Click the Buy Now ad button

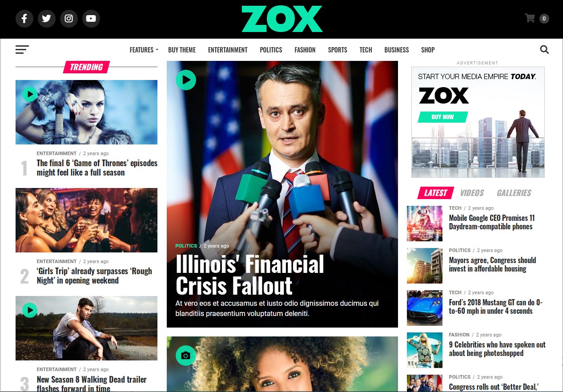pos(442,117)
